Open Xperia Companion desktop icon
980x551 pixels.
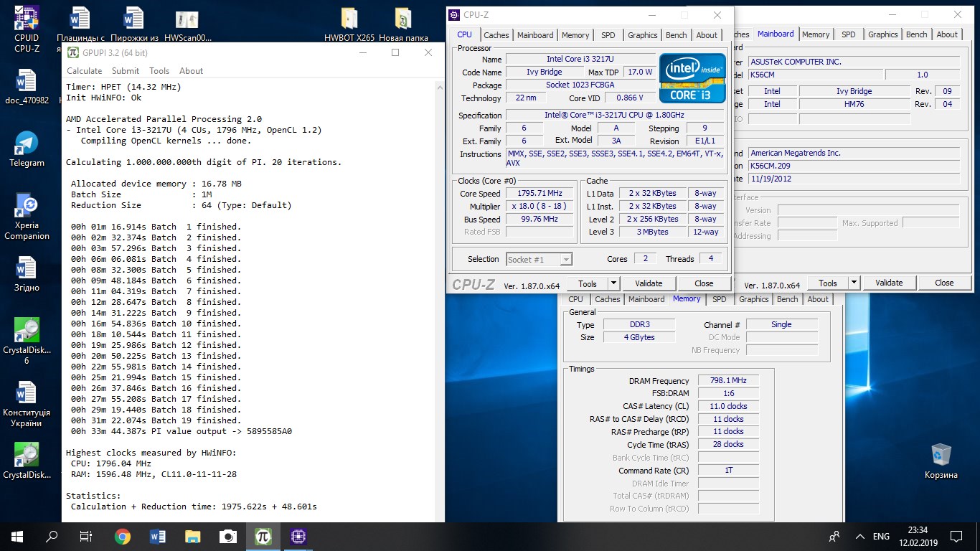coord(27,217)
